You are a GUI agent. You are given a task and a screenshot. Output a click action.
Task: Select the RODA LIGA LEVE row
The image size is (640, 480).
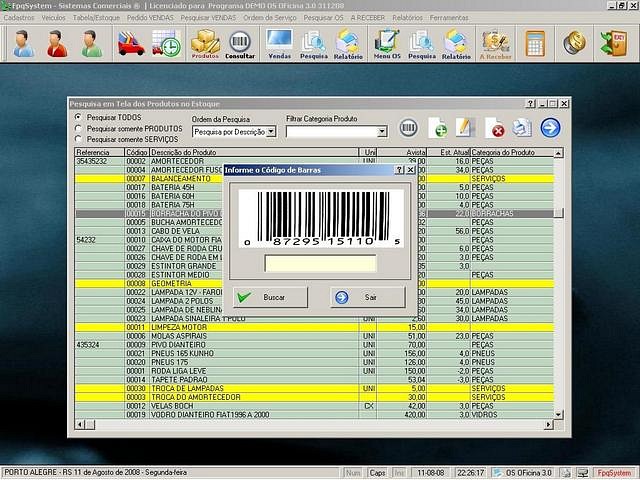314,371
